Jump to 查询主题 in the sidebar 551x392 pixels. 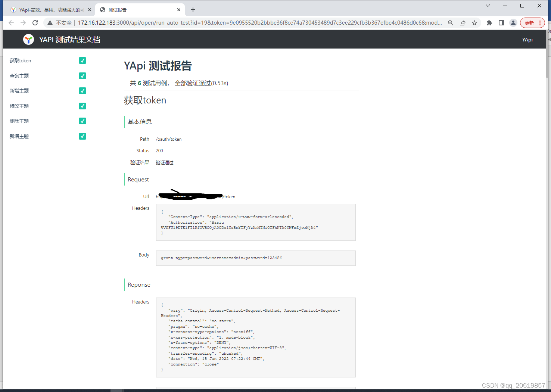[x=19, y=76]
